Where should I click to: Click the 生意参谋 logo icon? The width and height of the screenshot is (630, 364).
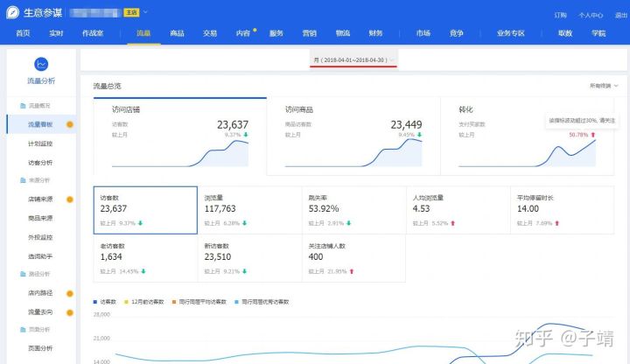pyautogui.click(x=15, y=13)
